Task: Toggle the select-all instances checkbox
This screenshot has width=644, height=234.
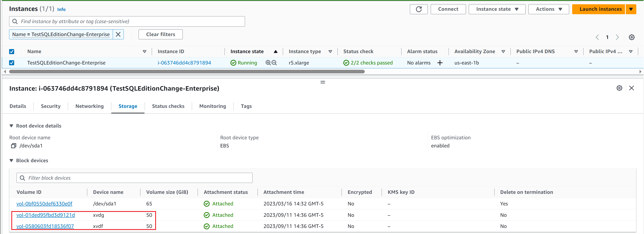Action: coord(12,51)
